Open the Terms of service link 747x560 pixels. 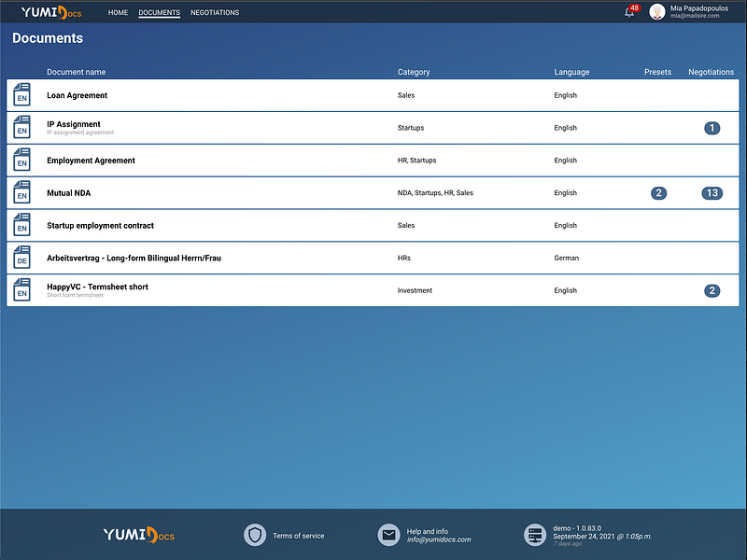click(298, 536)
